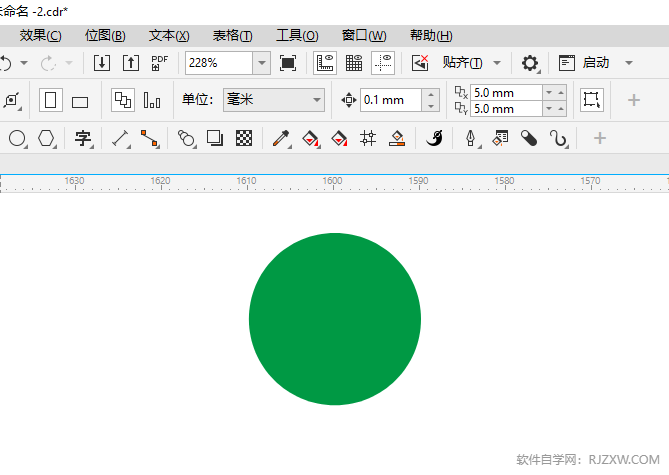Select the Parallel Dimension tool
Image resolution: width=669 pixels, height=475 pixels.
click(121, 139)
